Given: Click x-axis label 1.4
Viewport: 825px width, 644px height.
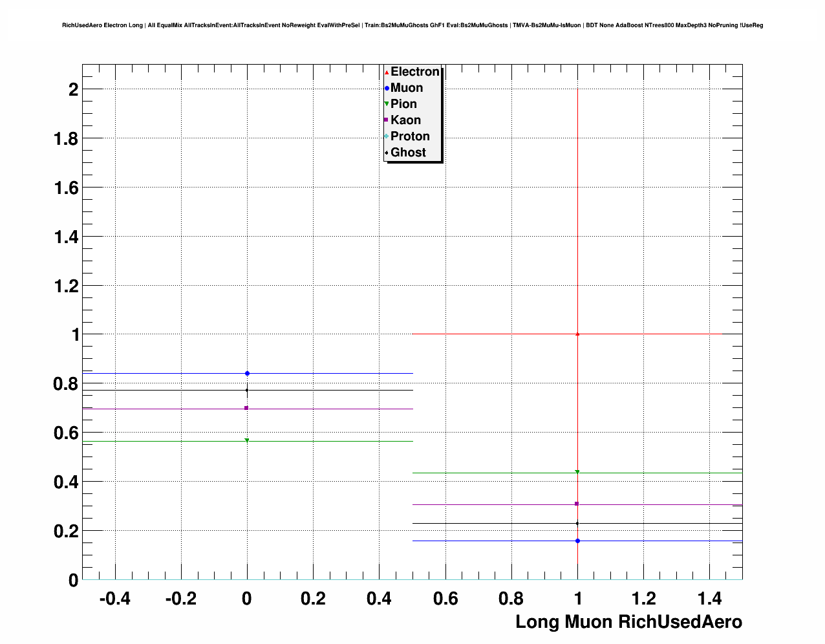Looking at the screenshot, I should point(709,599).
